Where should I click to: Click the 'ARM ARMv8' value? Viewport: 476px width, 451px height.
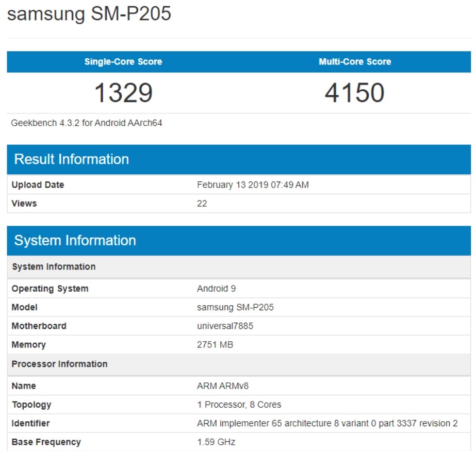pos(223,386)
